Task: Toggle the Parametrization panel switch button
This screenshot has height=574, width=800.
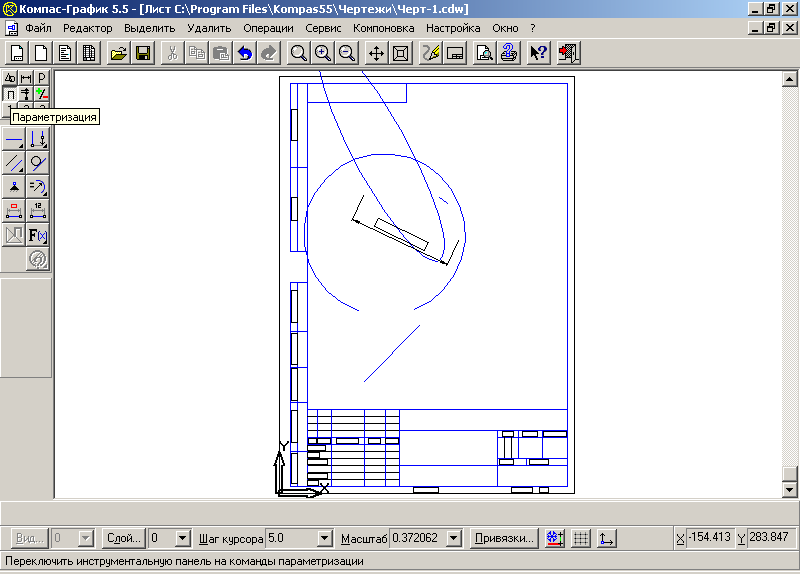Action: click(x=11, y=94)
